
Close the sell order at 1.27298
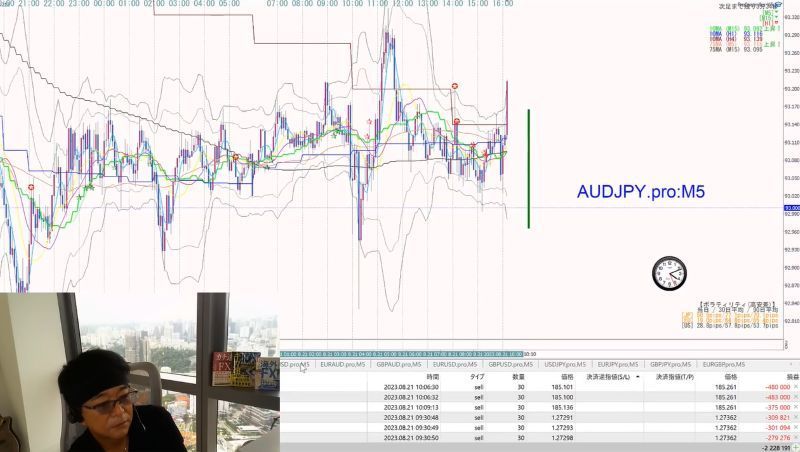click(x=796, y=438)
